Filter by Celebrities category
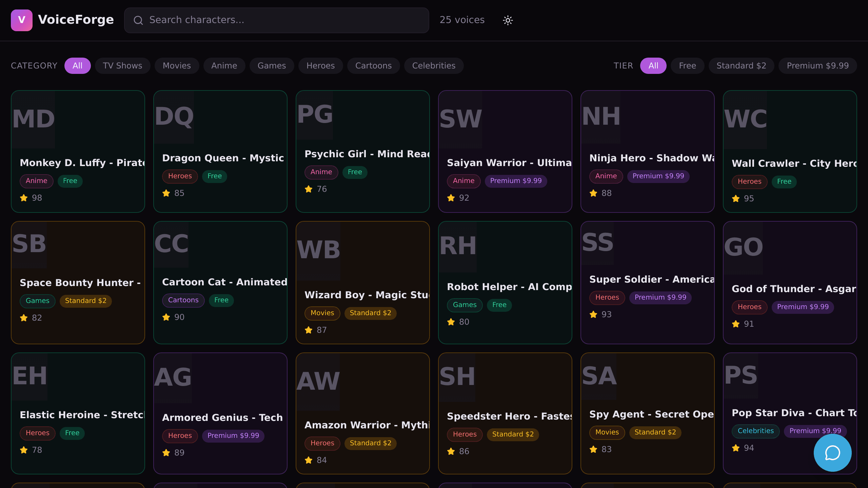 [x=434, y=66]
